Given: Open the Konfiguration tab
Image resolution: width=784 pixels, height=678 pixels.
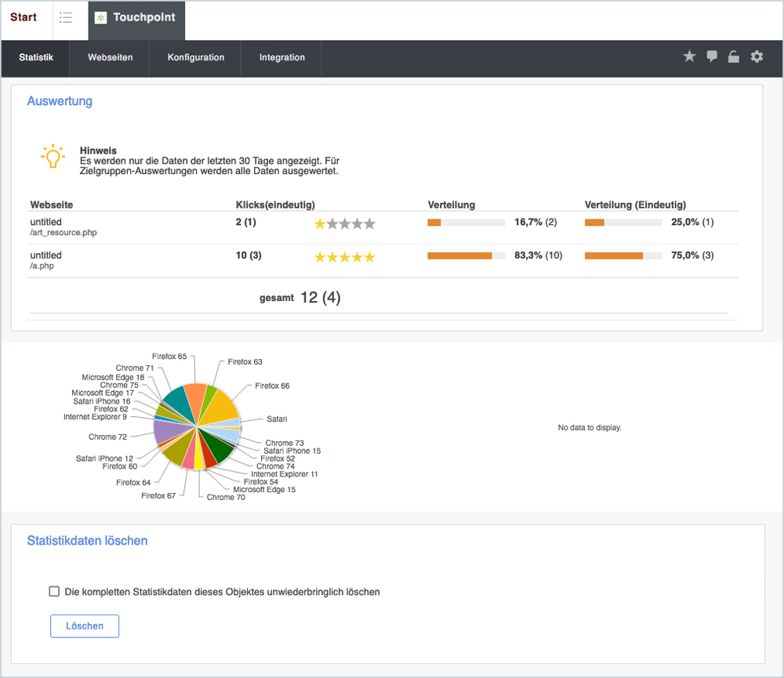Looking at the screenshot, I should 196,57.
